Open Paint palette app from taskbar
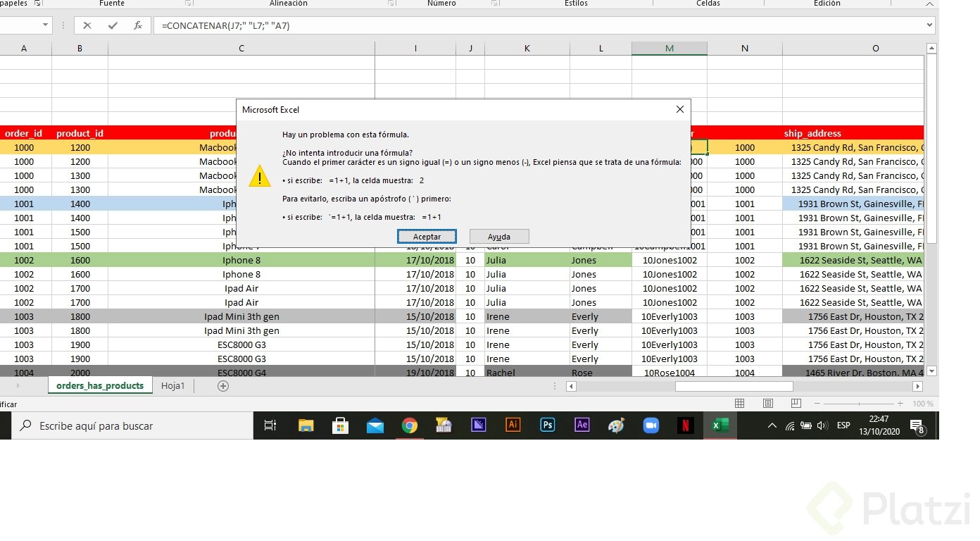 click(x=616, y=425)
